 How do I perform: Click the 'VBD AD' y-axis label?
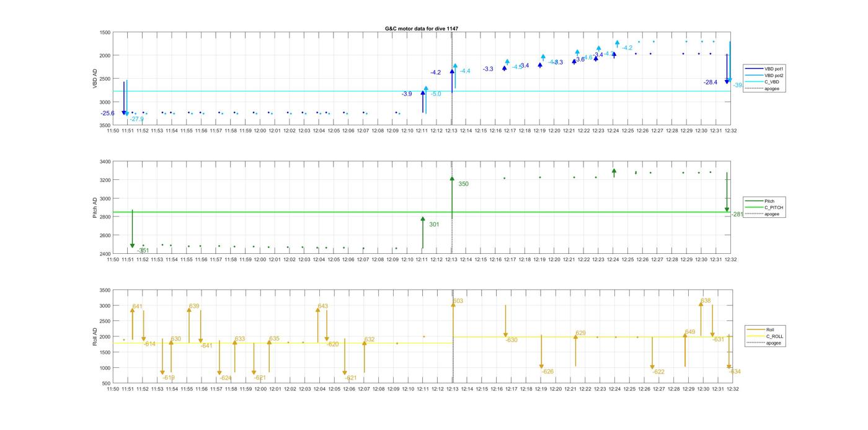click(x=95, y=78)
